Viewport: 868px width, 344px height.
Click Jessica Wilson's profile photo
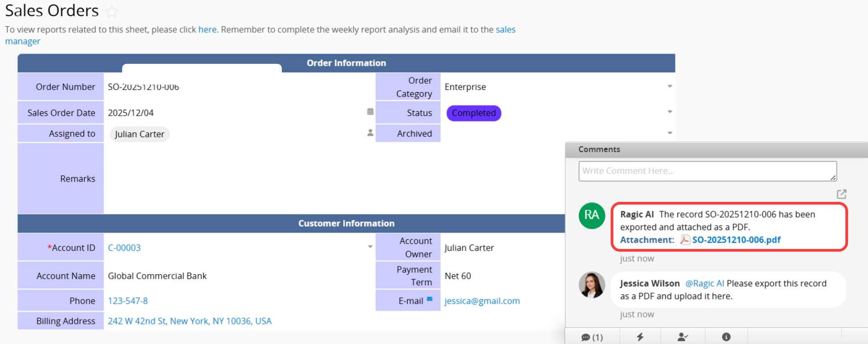(592, 285)
